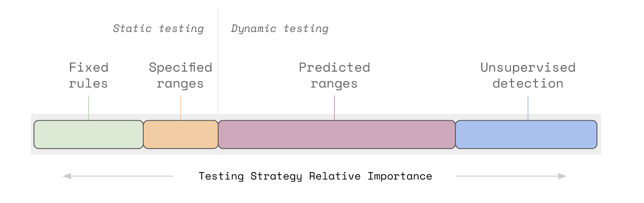
Task: Select the Fixed rules label
Action: (89, 76)
